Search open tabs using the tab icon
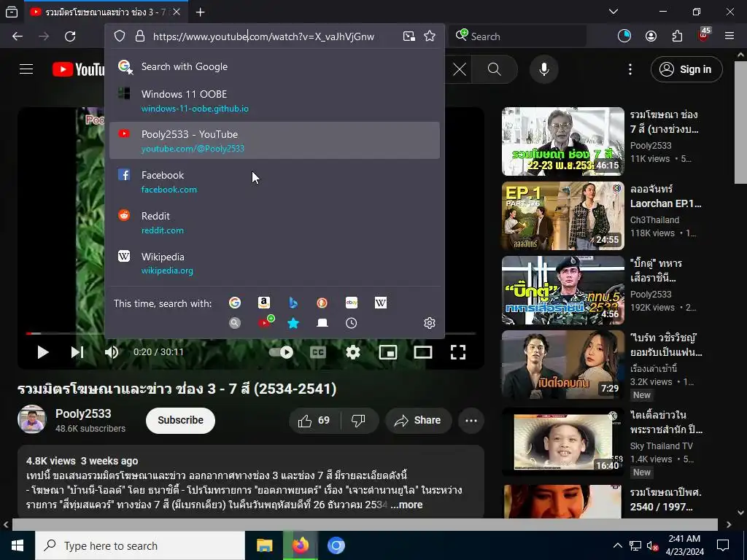Image resolution: width=747 pixels, height=560 pixels. point(322,323)
